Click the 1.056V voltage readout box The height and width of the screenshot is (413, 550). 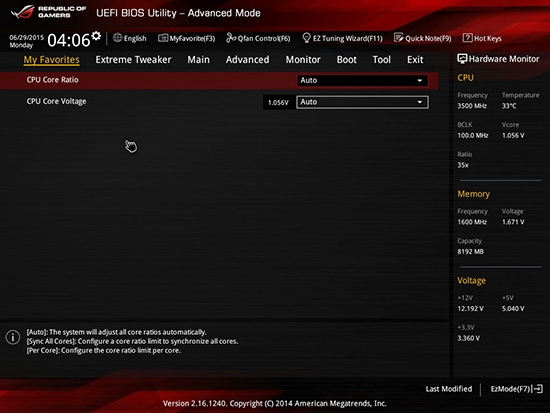pyautogui.click(x=278, y=102)
